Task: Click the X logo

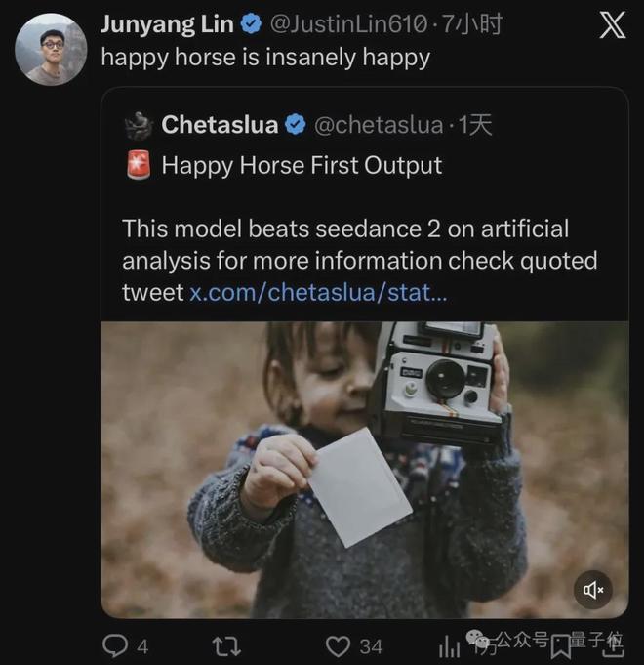Action: click(612, 25)
